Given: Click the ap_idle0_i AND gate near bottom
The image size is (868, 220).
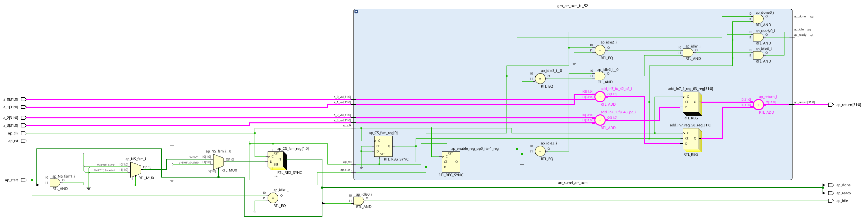Looking at the screenshot, I should click(x=358, y=201).
